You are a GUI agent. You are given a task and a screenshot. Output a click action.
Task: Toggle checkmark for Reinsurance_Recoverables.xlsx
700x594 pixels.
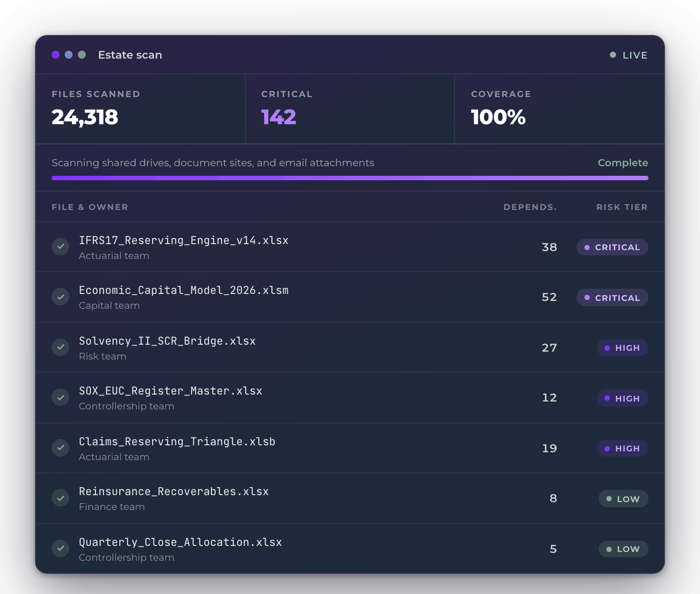(60, 498)
